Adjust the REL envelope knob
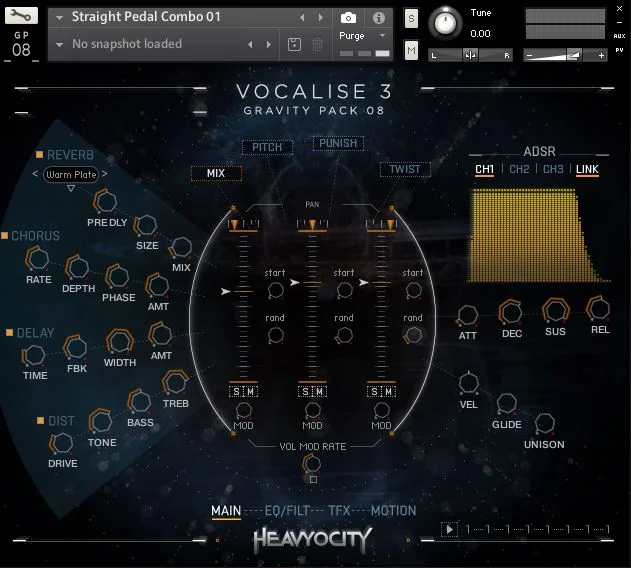Image resolution: width=631 pixels, height=568 pixels. tap(598, 309)
